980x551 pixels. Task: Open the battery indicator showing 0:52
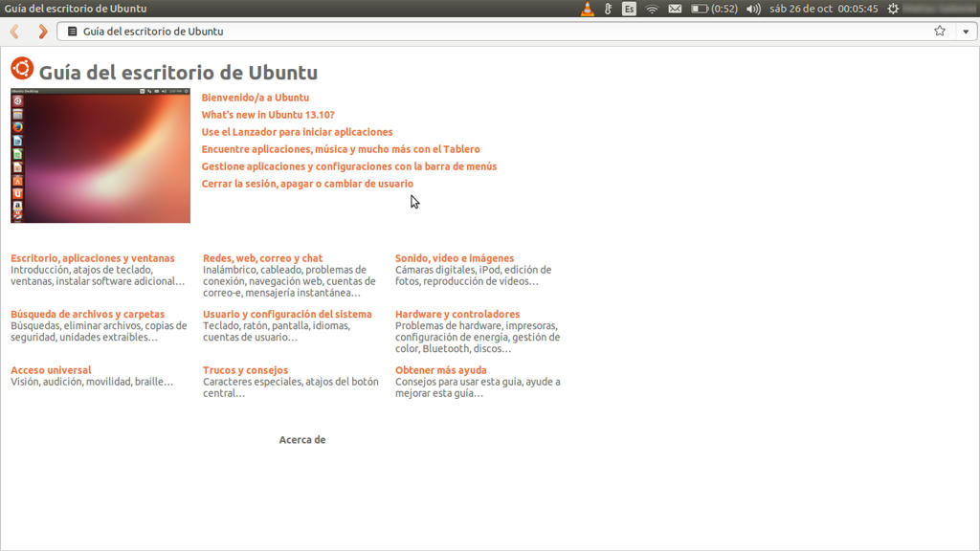[x=714, y=9]
